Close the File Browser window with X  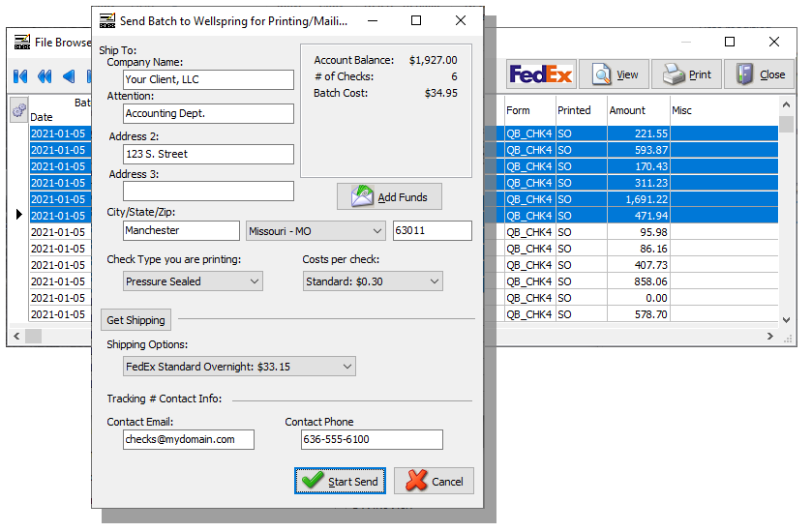pos(773,42)
